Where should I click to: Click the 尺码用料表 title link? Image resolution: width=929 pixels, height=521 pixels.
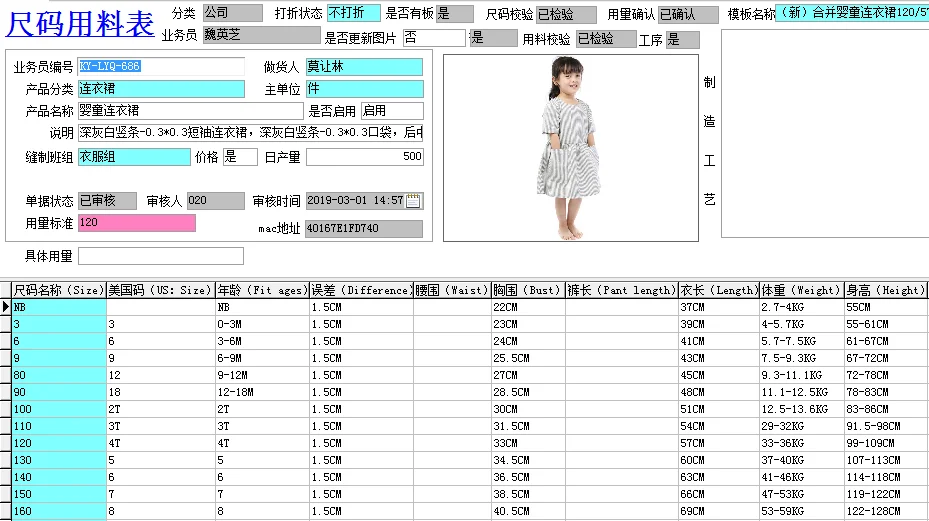pyautogui.click(x=80, y=24)
